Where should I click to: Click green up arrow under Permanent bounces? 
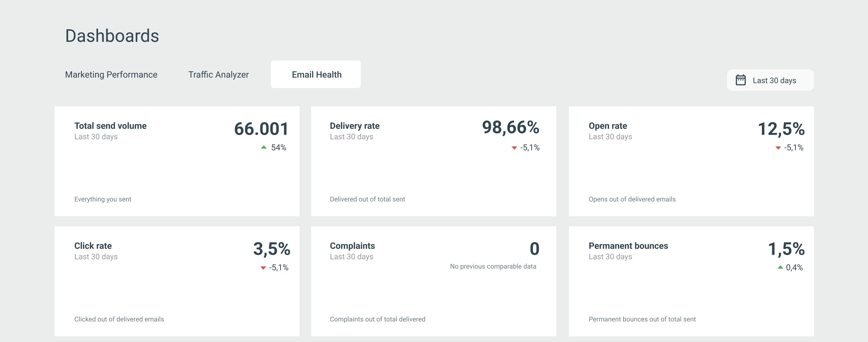(x=780, y=267)
